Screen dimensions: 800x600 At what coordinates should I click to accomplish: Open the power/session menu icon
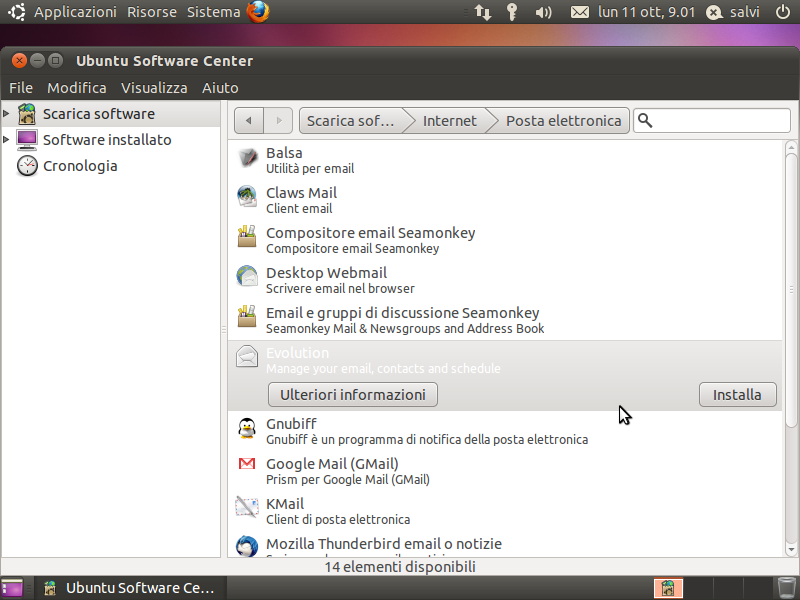pyautogui.click(x=783, y=12)
